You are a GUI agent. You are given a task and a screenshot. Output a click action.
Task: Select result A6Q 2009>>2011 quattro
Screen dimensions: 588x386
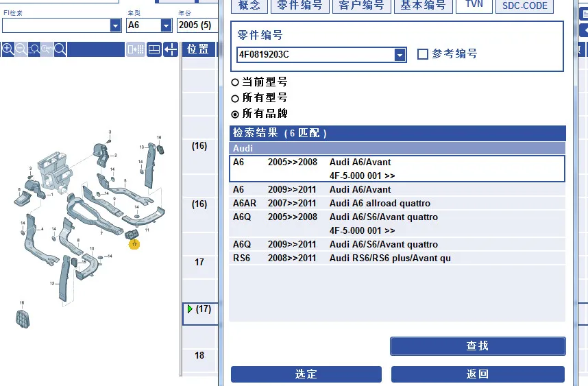click(x=397, y=244)
